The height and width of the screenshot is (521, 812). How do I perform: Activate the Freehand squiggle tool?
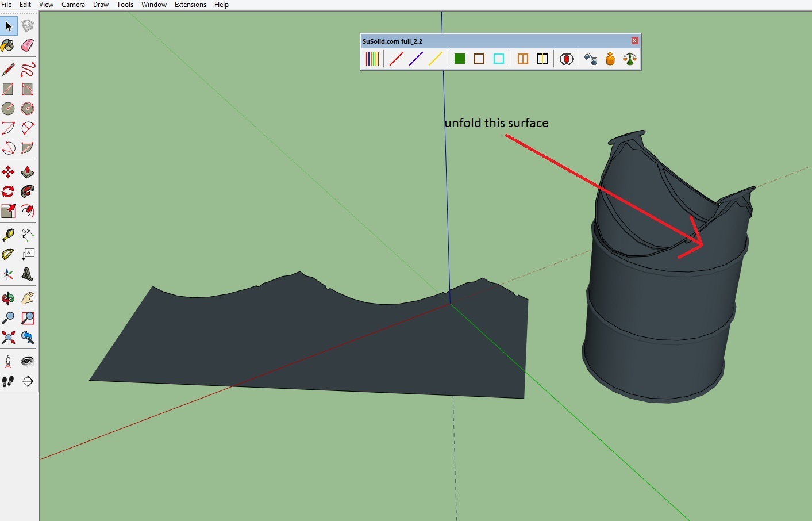[x=28, y=70]
